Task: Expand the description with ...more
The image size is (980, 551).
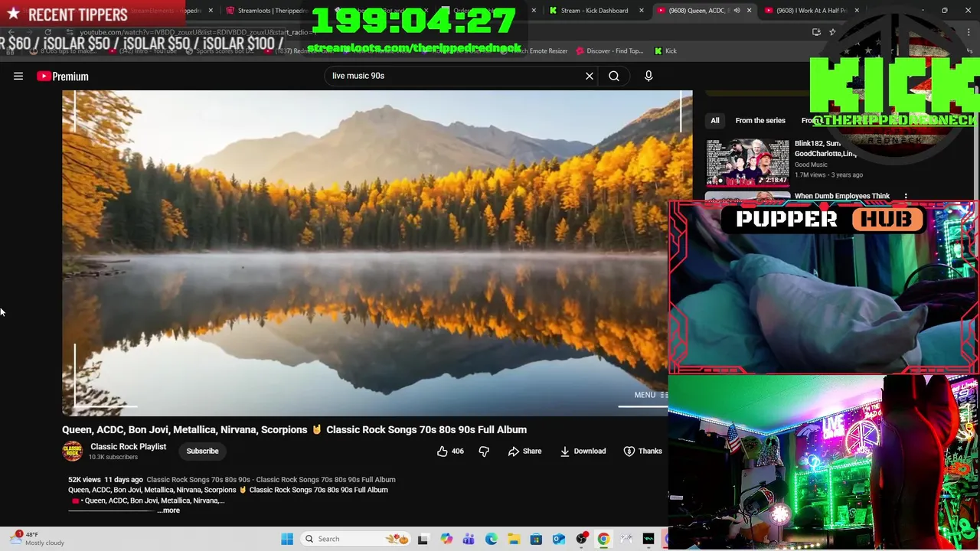Action: (x=170, y=510)
